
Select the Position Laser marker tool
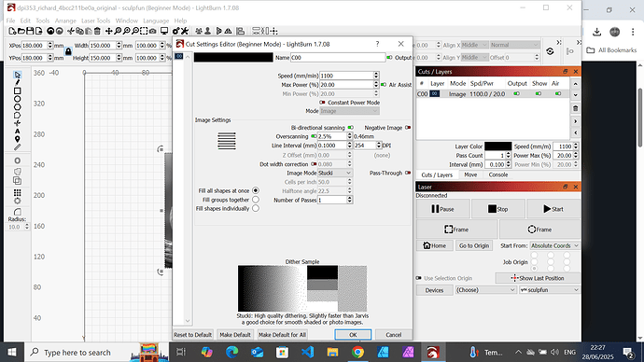click(17, 139)
